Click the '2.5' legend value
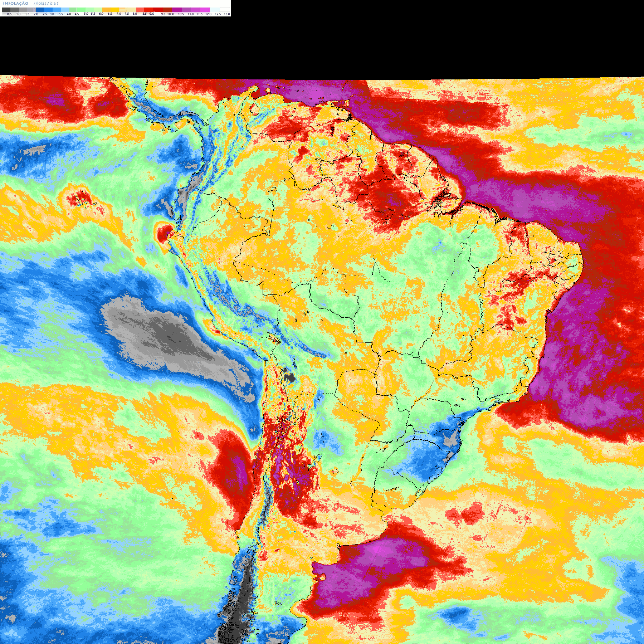The image size is (644, 644). pos(45,14)
